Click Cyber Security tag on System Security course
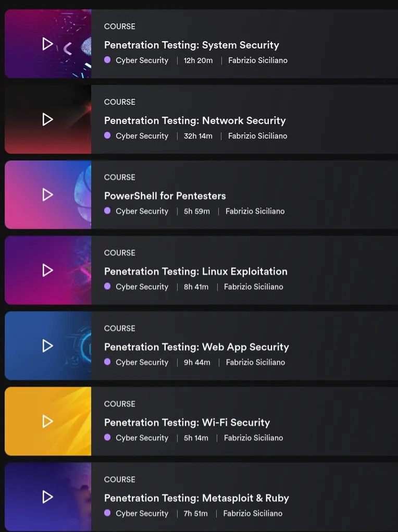 [142, 60]
